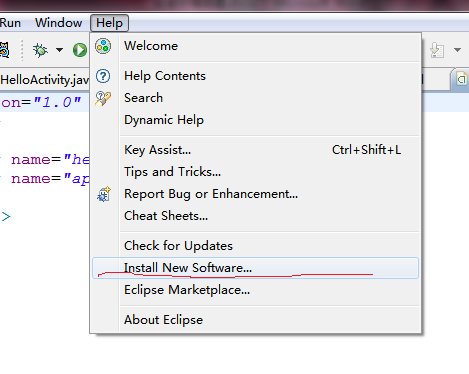Open the Window menu
This screenshot has width=469, height=374.
59,23
